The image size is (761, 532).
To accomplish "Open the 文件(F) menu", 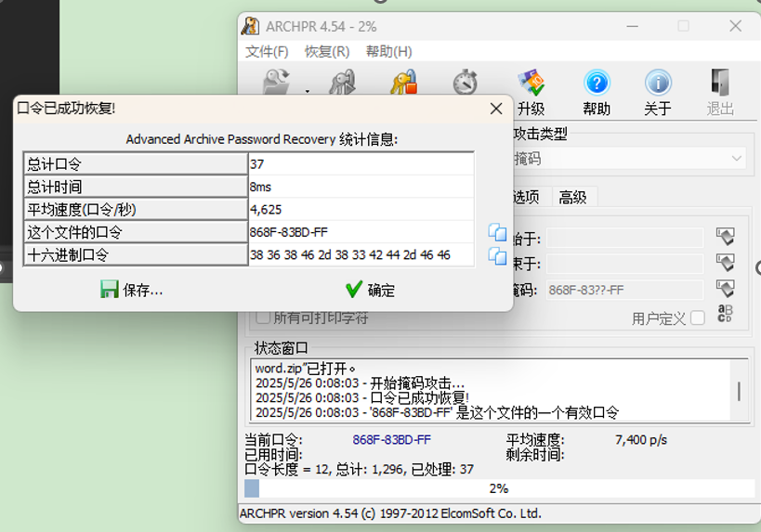I will [267, 51].
